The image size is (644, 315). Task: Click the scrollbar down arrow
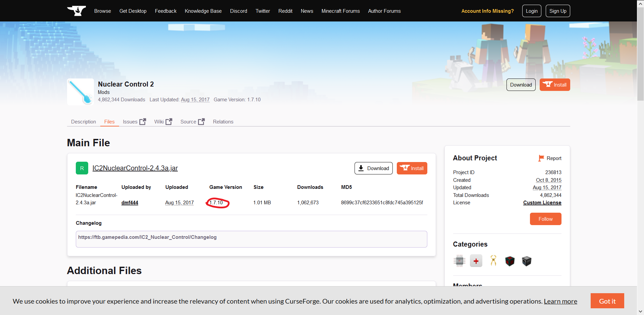(x=640, y=312)
